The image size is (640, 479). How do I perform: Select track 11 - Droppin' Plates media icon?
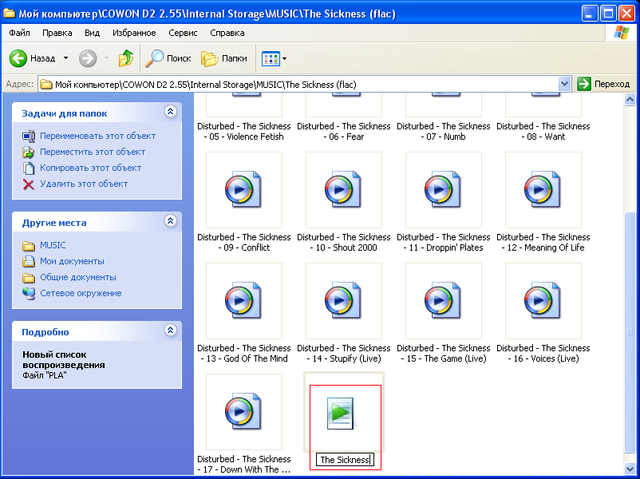tap(443, 190)
